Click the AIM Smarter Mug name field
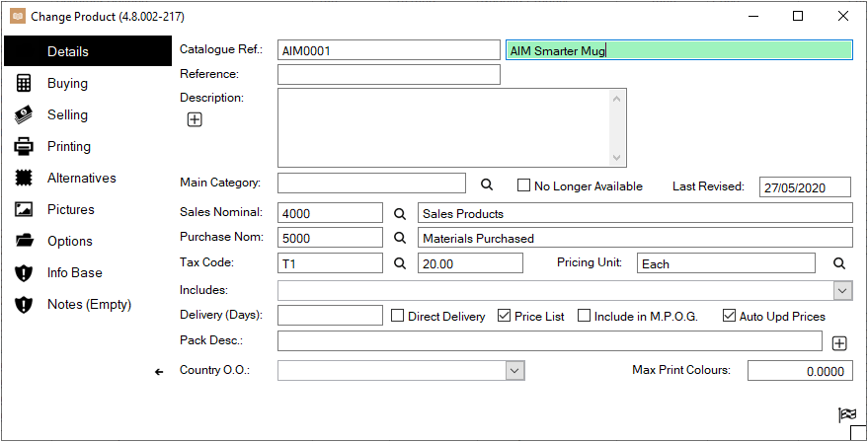This screenshot has width=868, height=442. click(679, 49)
